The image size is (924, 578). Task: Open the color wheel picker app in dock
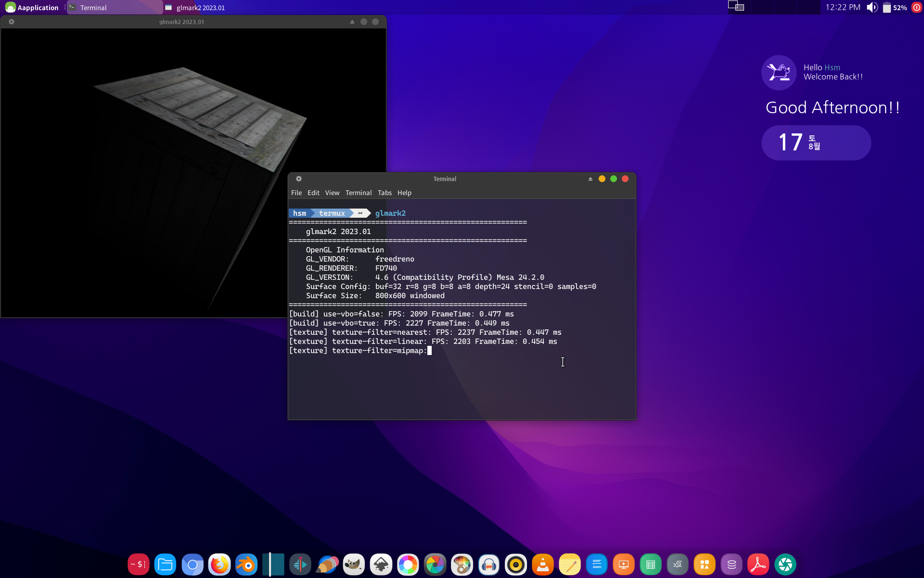(408, 565)
